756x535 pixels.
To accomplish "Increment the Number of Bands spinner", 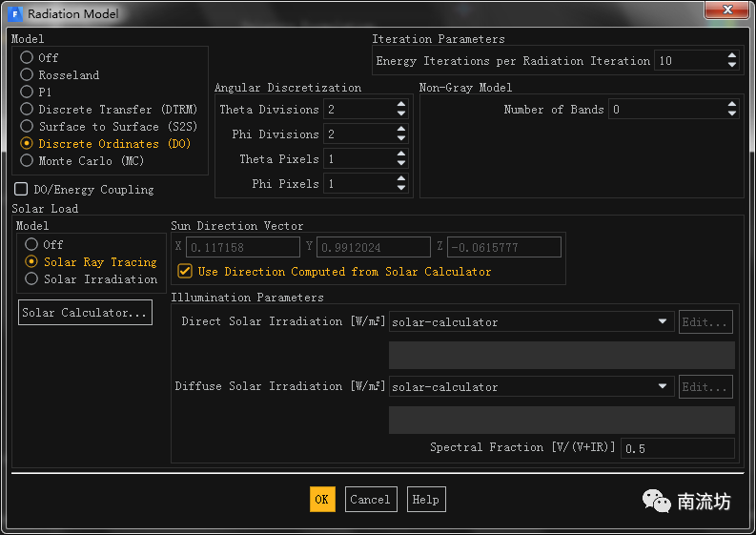I will coord(732,105).
